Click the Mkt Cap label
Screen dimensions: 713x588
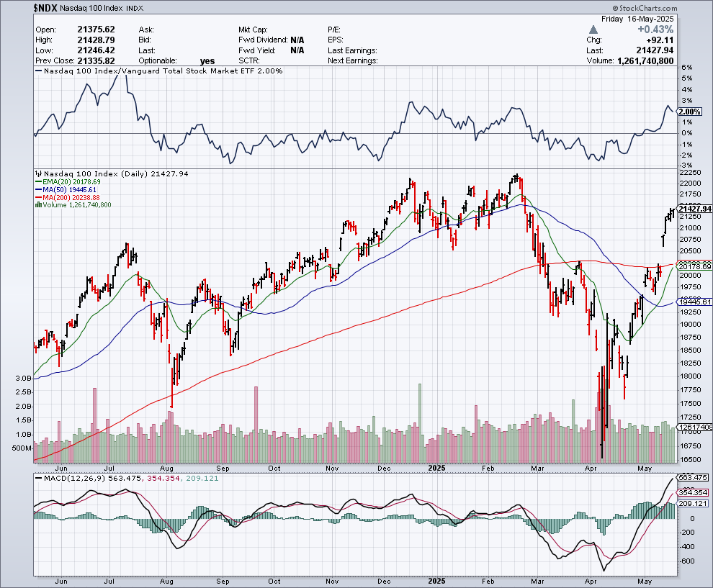[253, 30]
